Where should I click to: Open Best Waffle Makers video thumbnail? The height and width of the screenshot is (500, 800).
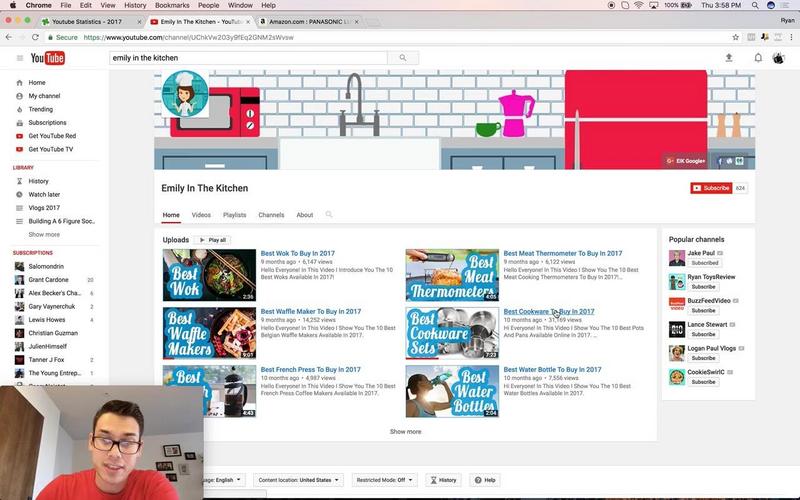click(x=209, y=333)
